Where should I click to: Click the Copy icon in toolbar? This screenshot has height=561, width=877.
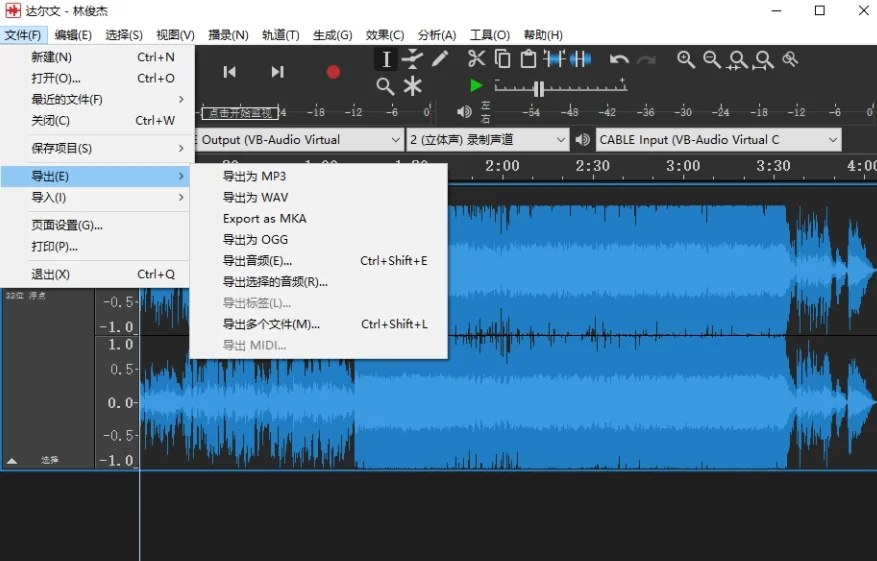(x=503, y=59)
